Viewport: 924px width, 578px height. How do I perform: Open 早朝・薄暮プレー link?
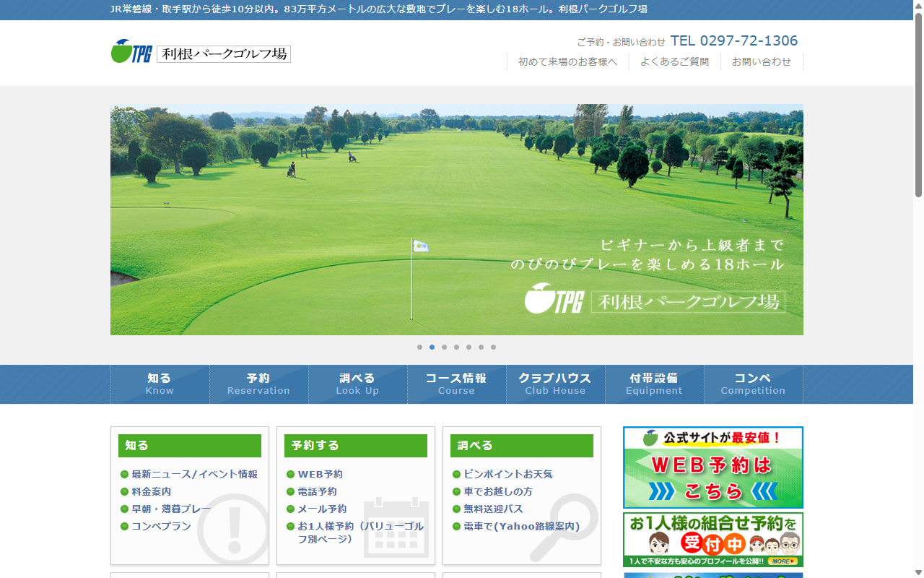[171, 509]
